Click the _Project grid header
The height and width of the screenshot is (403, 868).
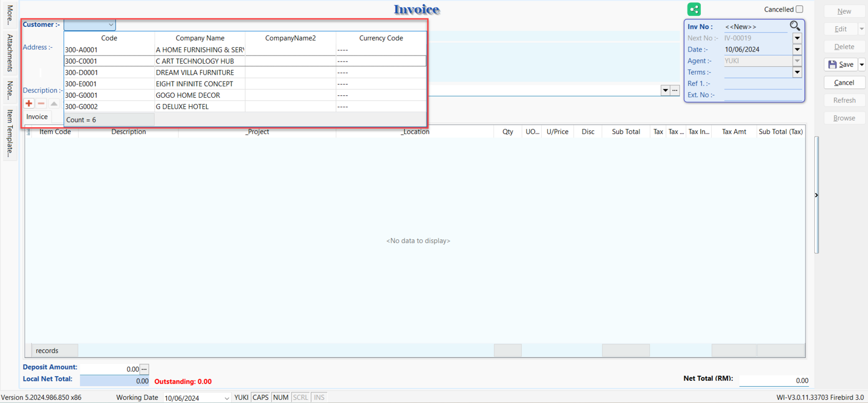(x=257, y=132)
